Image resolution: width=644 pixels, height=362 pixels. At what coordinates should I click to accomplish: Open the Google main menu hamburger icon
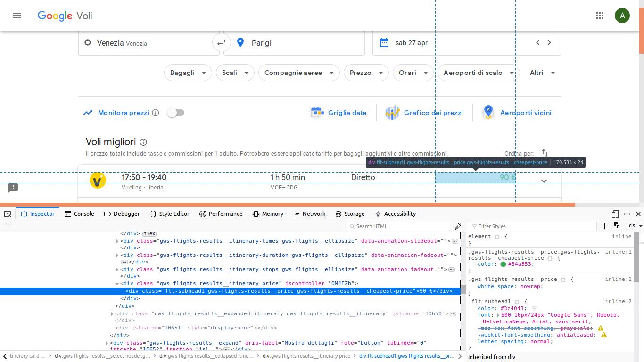click(x=17, y=16)
